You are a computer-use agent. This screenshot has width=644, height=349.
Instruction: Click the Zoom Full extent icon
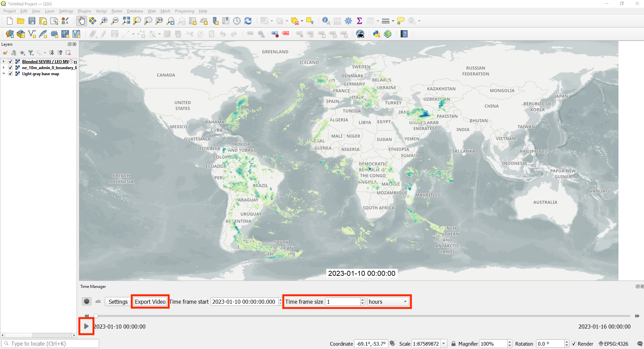click(126, 21)
